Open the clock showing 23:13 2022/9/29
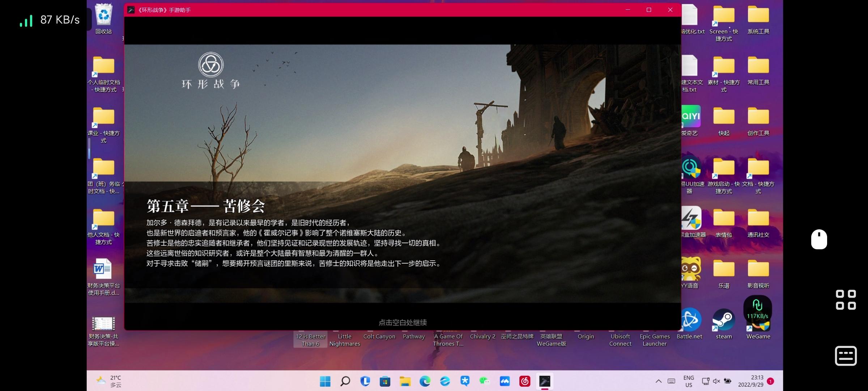Image resolution: width=868 pixels, height=391 pixels. click(751, 381)
